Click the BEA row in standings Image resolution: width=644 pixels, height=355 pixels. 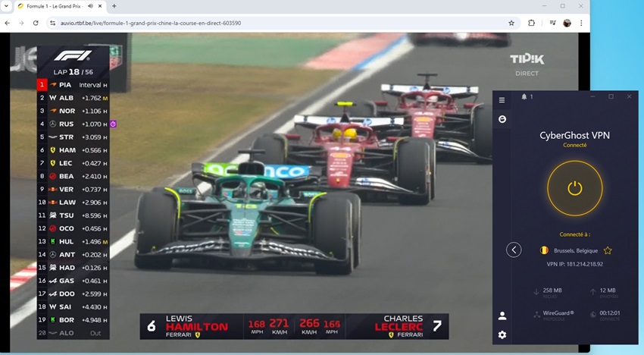point(73,176)
